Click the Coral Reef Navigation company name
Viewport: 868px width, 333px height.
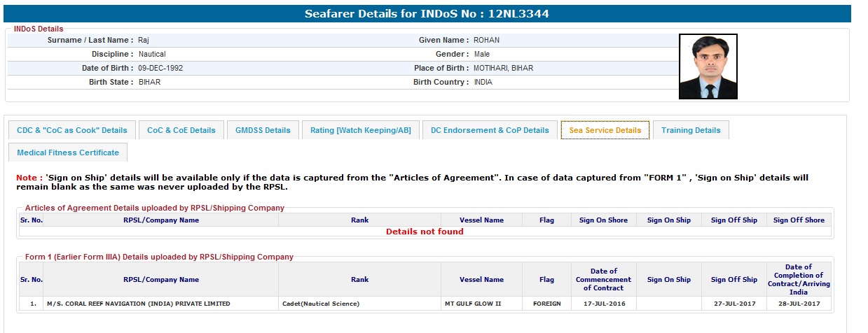click(x=138, y=304)
